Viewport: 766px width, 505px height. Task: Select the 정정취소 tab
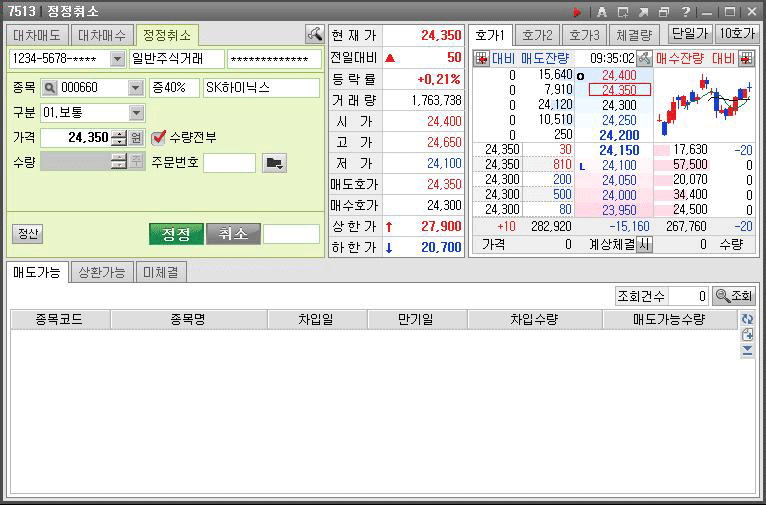click(167, 35)
